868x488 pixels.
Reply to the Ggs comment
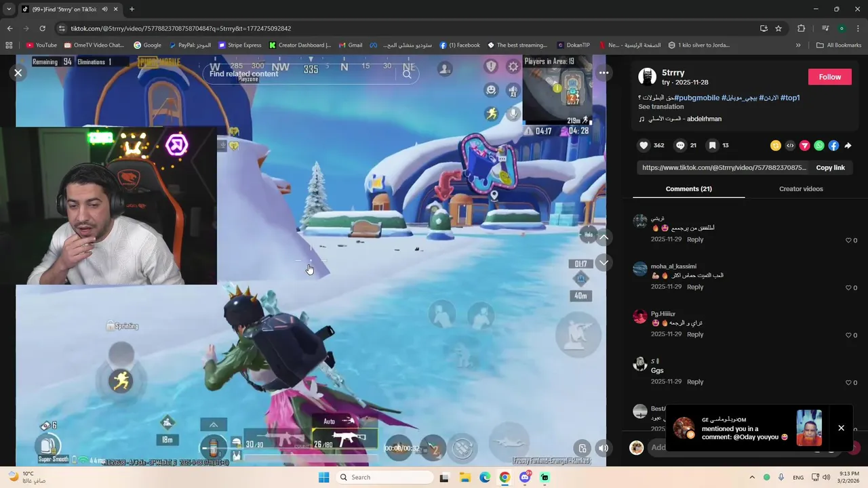tap(695, 382)
